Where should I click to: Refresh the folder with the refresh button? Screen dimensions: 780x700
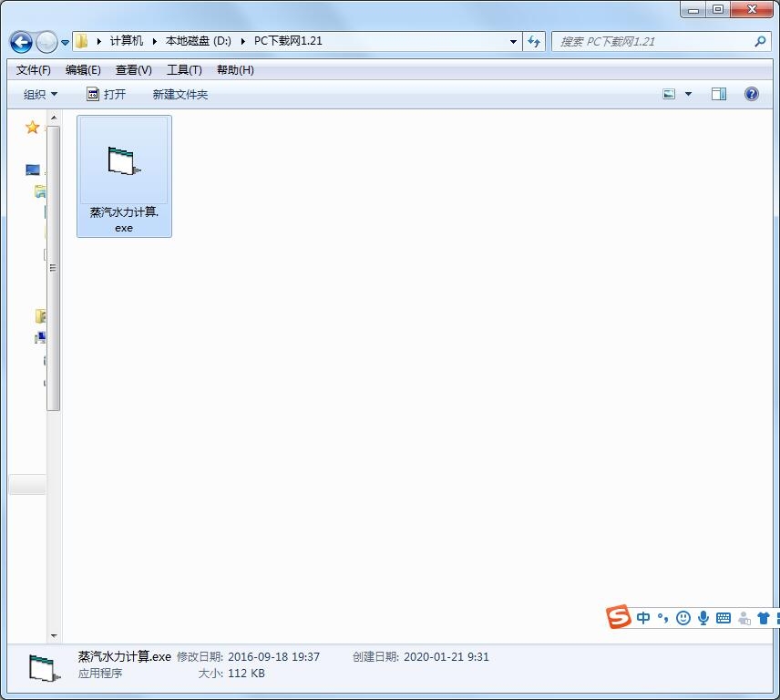534,41
